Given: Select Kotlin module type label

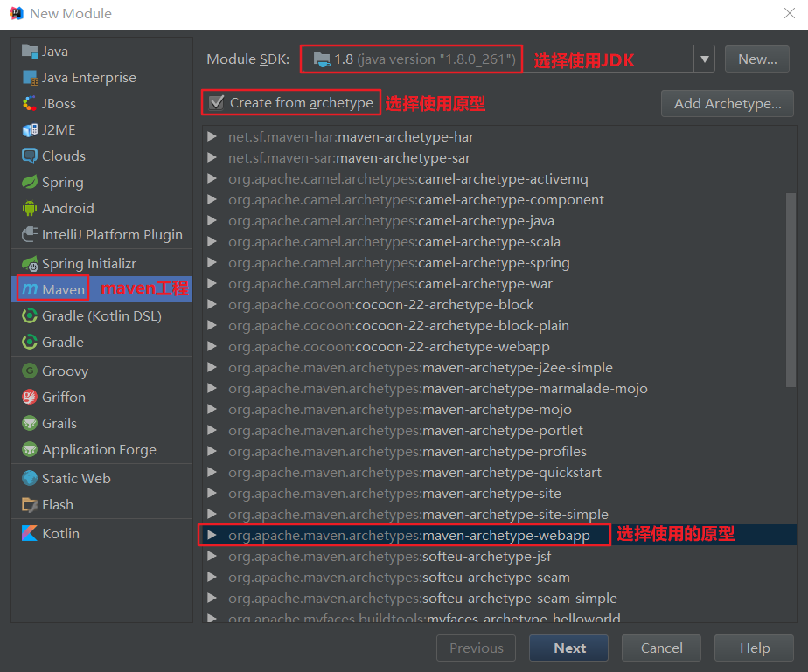Looking at the screenshot, I should [x=61, y=533].
